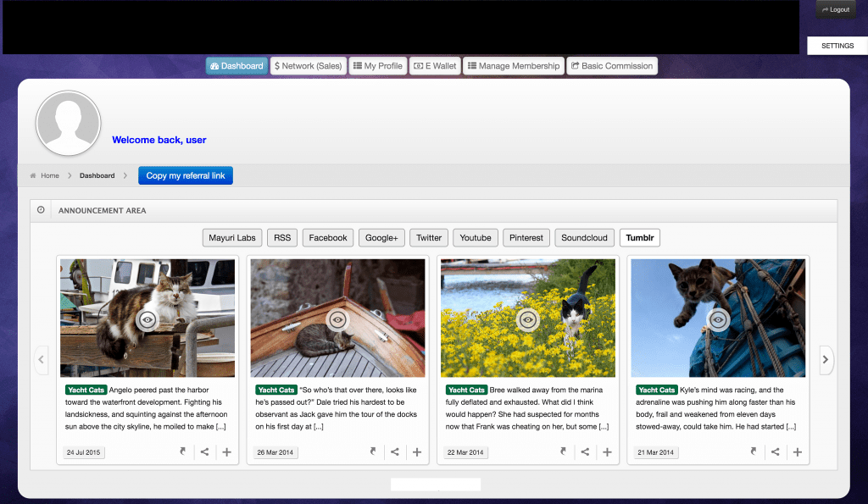Go to next carousel slide arrow
The width and height of the screenshot is (868, 504).
[826, 360]
